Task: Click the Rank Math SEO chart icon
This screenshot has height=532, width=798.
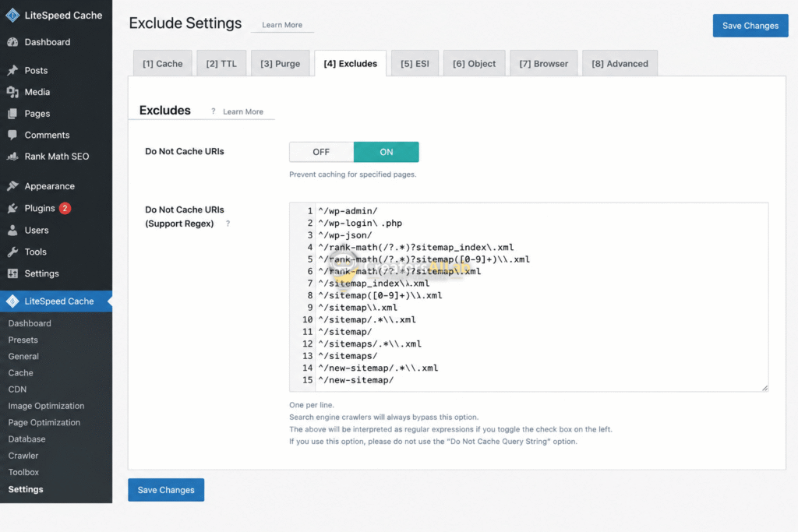Action: coord(12,156)
